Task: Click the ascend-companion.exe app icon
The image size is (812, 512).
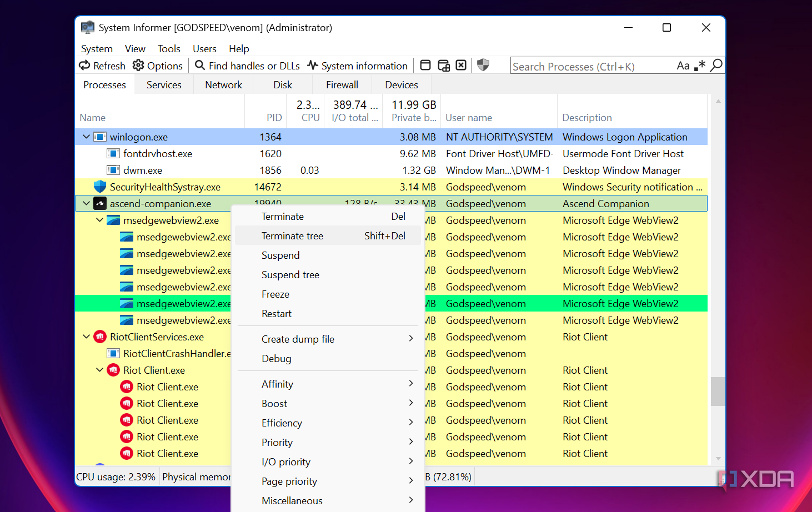Action: (x=100, y=203)
